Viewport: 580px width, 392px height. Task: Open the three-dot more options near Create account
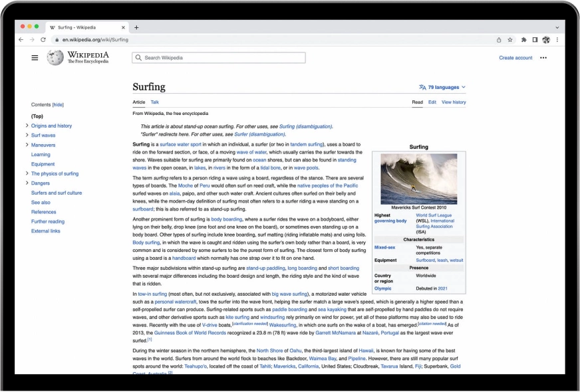pos(543,58)
